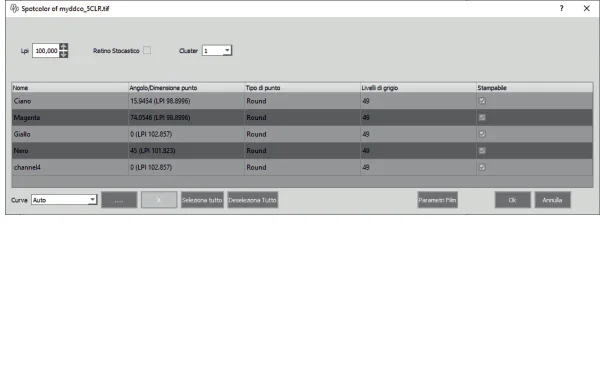Click the 45 (LPI 101.823) angle cell
Image resolution: width=600 pixels, height=377 pixels.
click(186, 151)
